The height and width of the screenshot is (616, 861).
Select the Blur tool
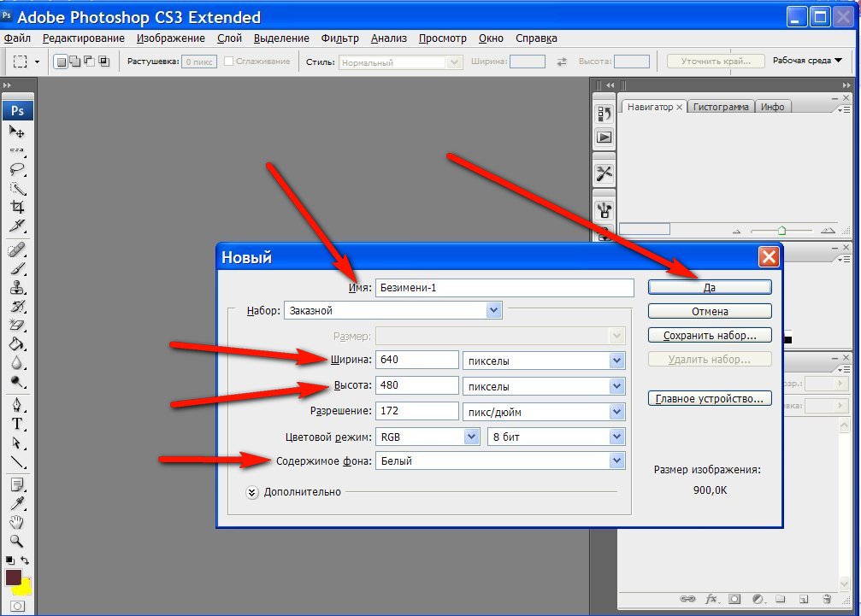click(17, 362)
